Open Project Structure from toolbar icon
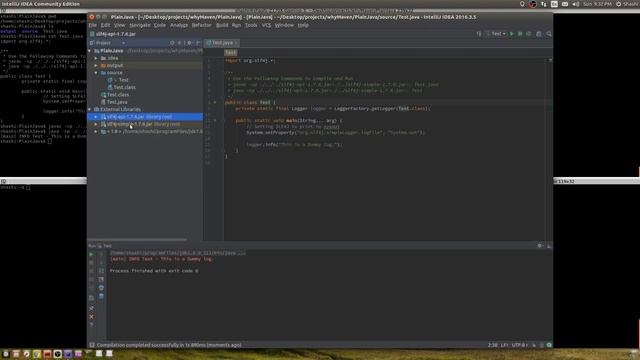 539,34
